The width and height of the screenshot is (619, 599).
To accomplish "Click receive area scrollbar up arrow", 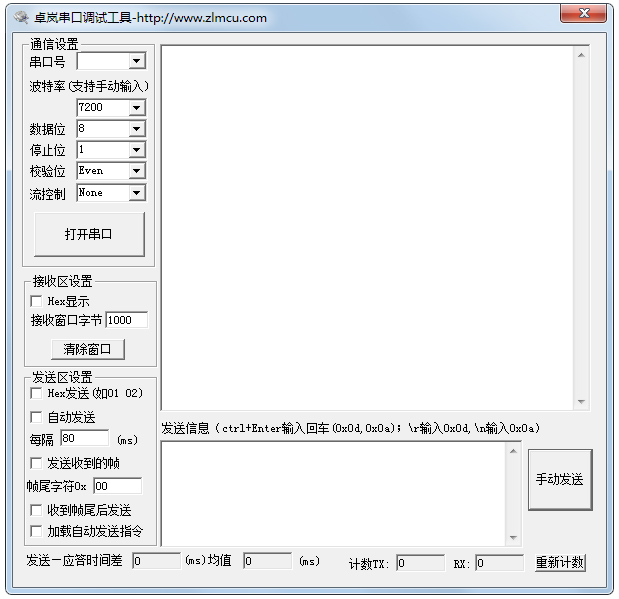I will (581, 55).
